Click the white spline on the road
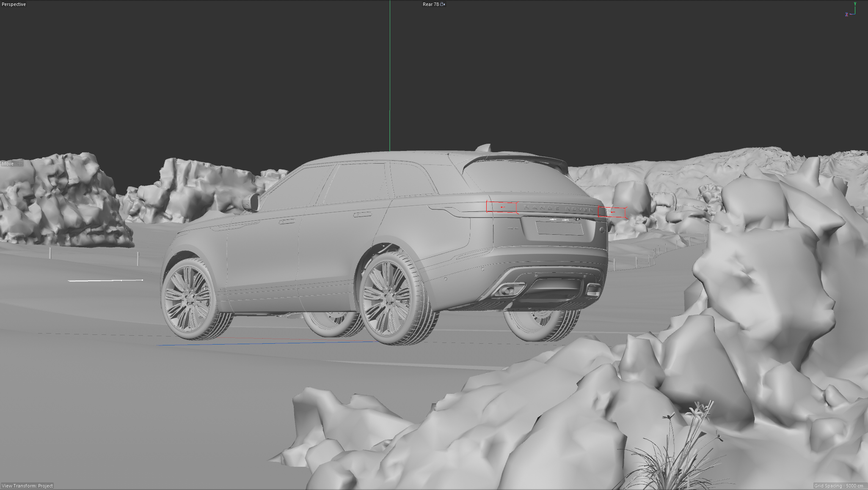 point(105,280)
